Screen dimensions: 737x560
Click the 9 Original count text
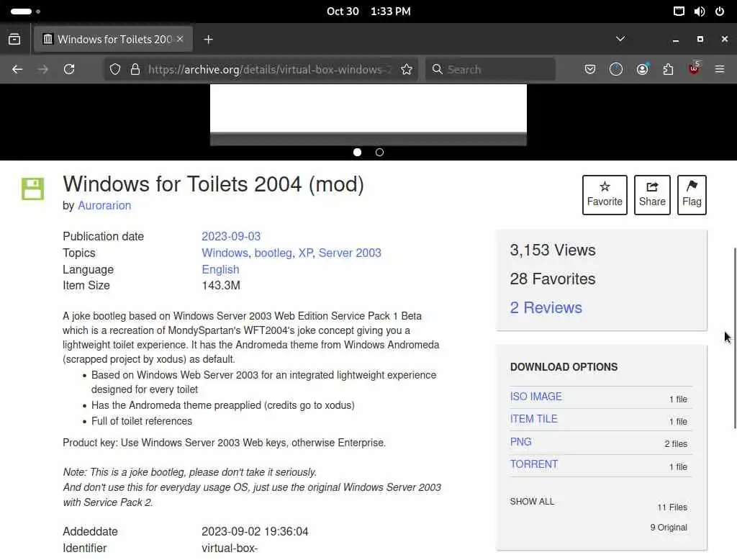669,528
